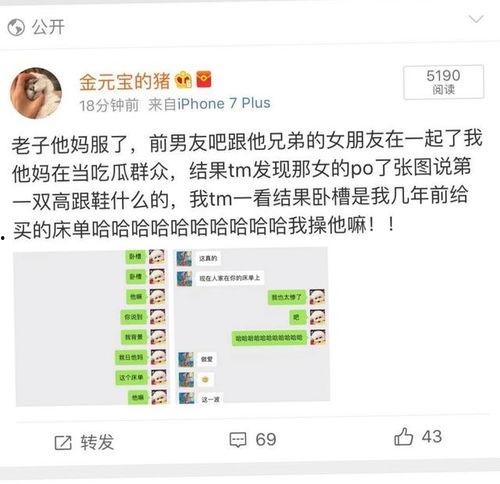Tap the red envelope badge icon
Screen dimensions: 500x484
tap(204, 80)
